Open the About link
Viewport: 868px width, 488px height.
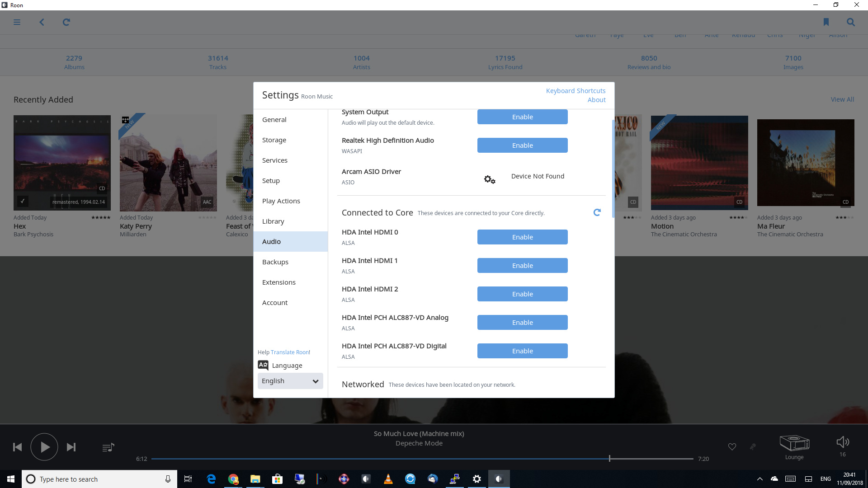pos(596,100)
